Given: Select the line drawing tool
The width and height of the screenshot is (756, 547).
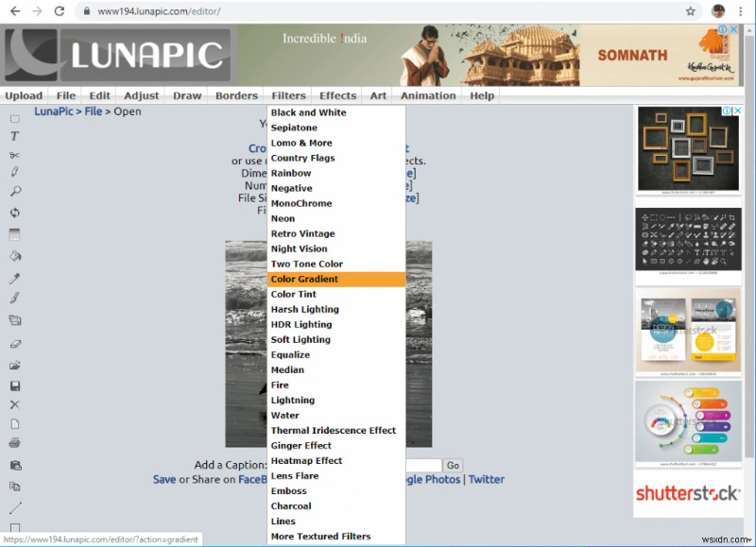Looking at the screenshot, I should pos(15,507).
